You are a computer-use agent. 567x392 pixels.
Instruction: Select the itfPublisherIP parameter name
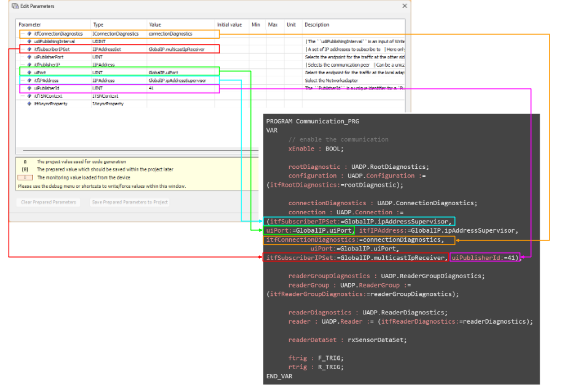(47, 65)
